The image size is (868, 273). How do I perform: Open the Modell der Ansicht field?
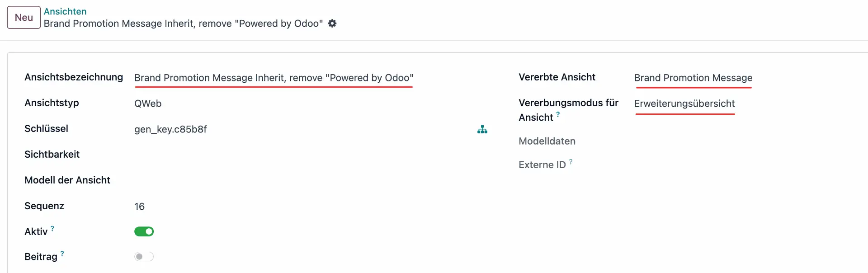click(181, 180)
